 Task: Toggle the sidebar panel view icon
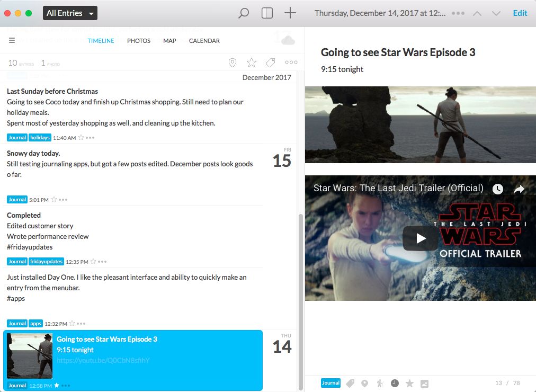(267, 13)
